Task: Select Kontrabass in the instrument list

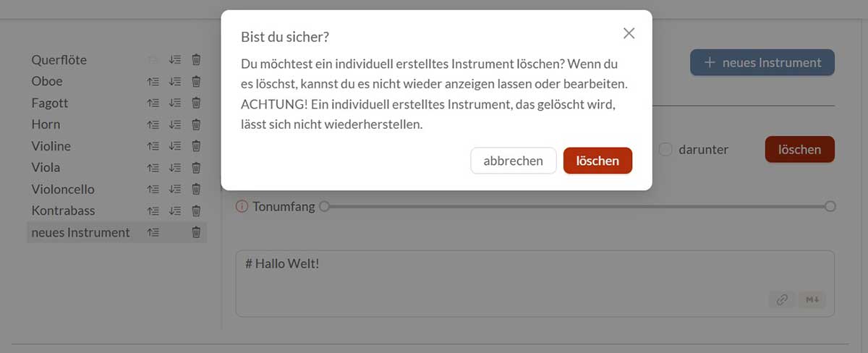Action: pos(64,210)
